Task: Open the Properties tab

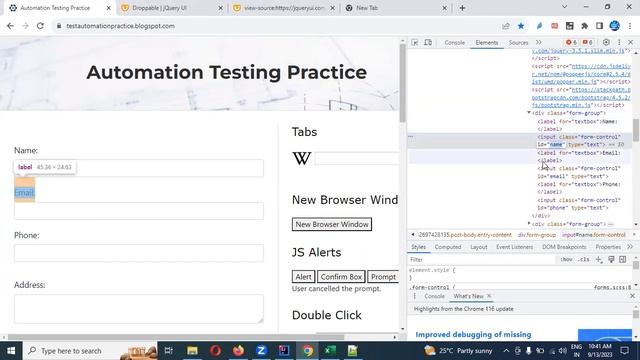Action: point(608,247)
